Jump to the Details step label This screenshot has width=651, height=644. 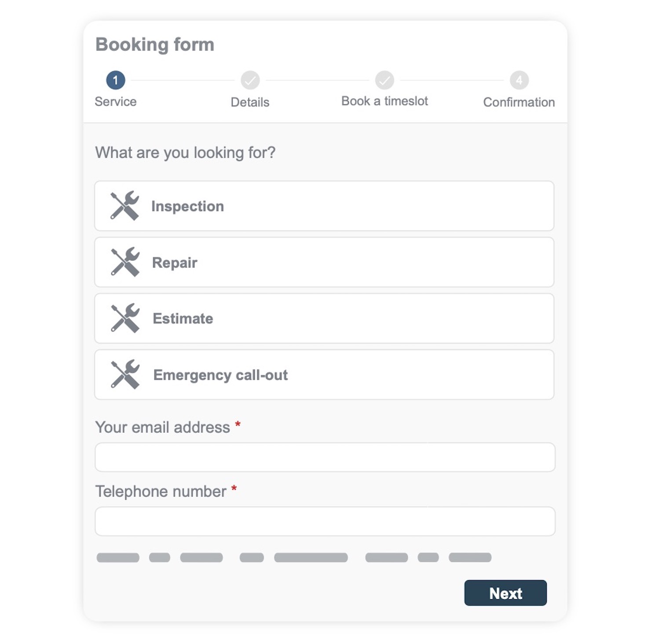pyautogui.click(x=250, y=102)
